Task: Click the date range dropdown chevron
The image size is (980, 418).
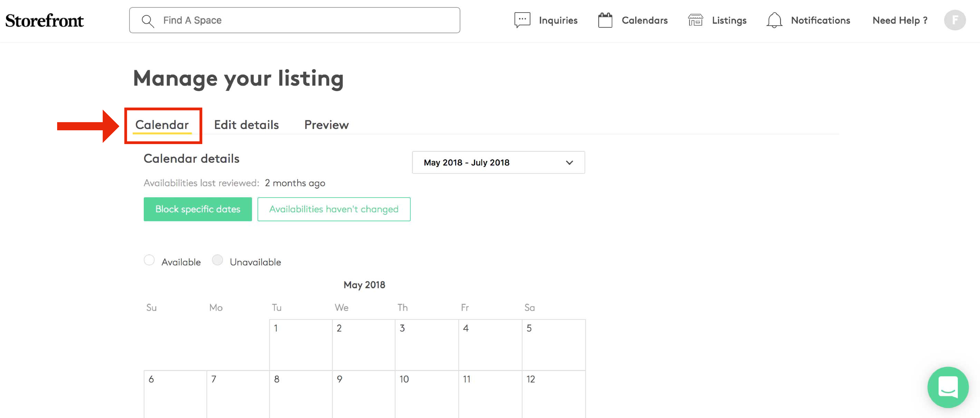Action: pyautogui.click(x=569, y=163)
